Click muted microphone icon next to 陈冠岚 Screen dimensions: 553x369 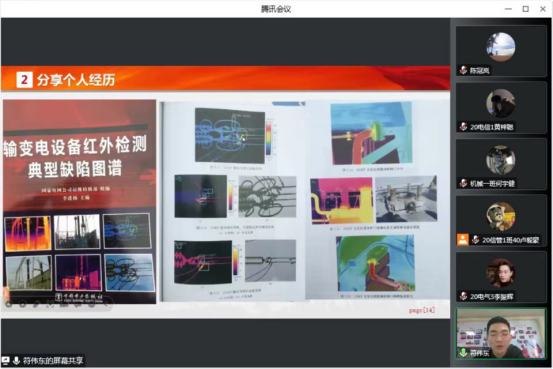click(463, 71)
